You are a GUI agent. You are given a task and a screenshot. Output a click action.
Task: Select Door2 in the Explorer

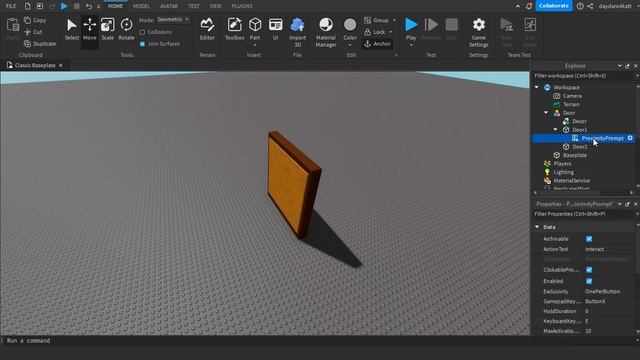point(580,147)
